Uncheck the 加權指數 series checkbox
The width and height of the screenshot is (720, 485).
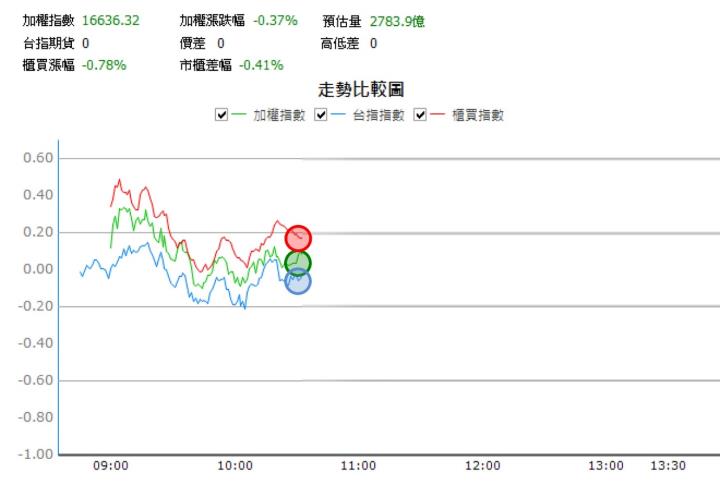pos(221,115)
